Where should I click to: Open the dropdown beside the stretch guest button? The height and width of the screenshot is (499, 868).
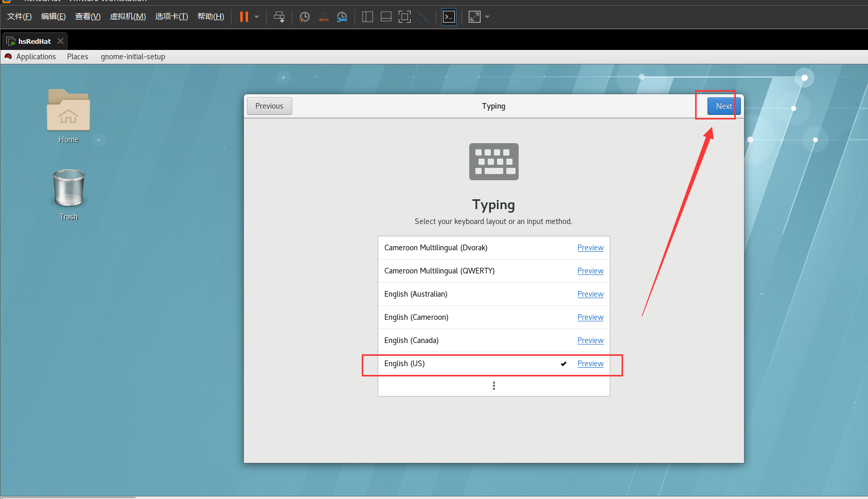[x=487, y=16]
